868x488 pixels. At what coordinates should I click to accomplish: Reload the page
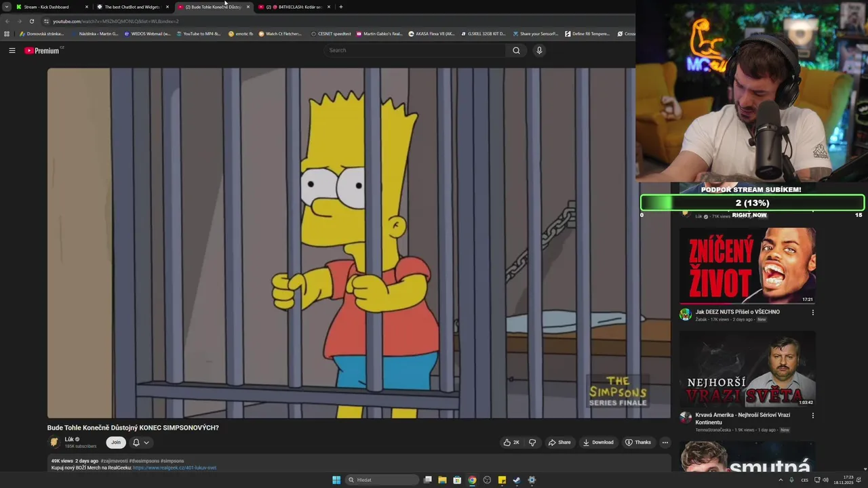pos(31,21)
